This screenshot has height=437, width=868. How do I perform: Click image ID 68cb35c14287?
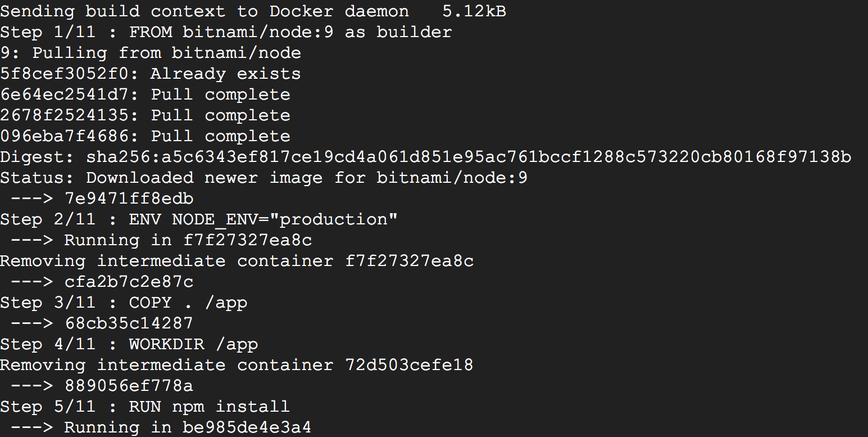point(129,323)
